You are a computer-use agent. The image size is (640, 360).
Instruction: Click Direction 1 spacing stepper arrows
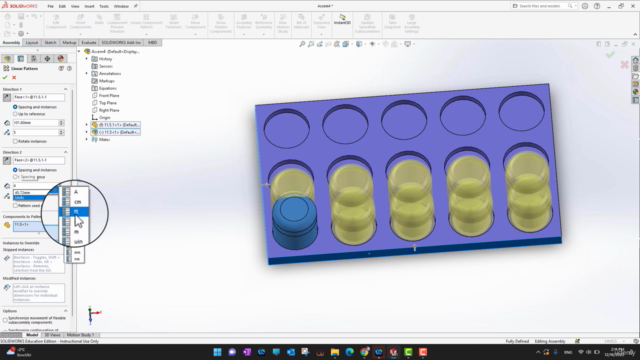[61, 122]
